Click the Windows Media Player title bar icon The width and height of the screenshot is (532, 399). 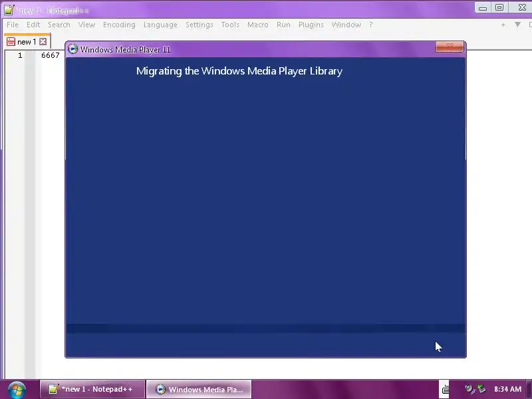click(72, 49)
